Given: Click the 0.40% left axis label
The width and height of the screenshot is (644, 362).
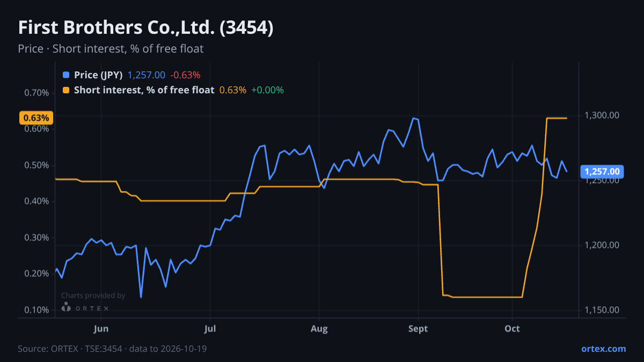Looking at the screenshot, I should [36, 201].
